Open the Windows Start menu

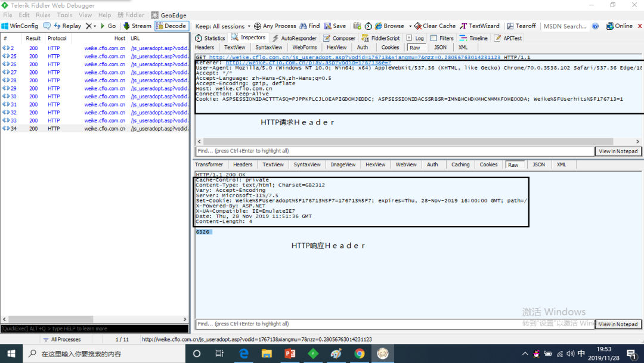pos(11,353)
